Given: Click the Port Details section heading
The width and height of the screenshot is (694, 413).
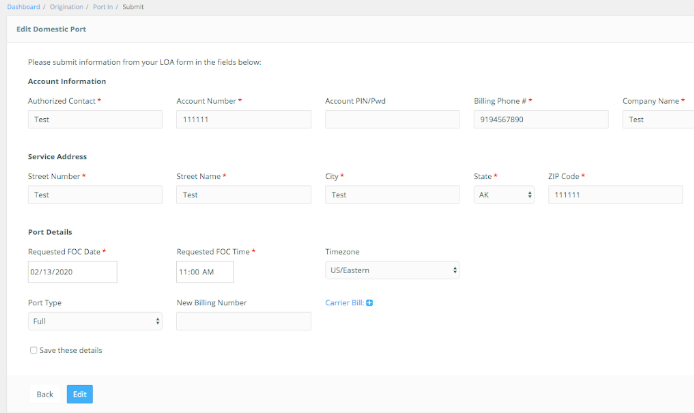Looking at the screenshot, I should pyautogui.click(x=50, y=232).
